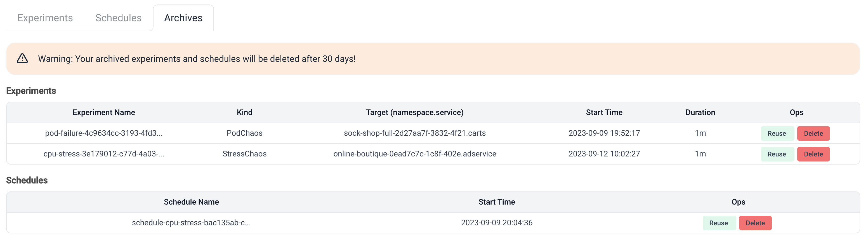The height and width of the screenshot is (239, 868).
Task: Delete the cpu-stress experiment
Action: (813, 154)
